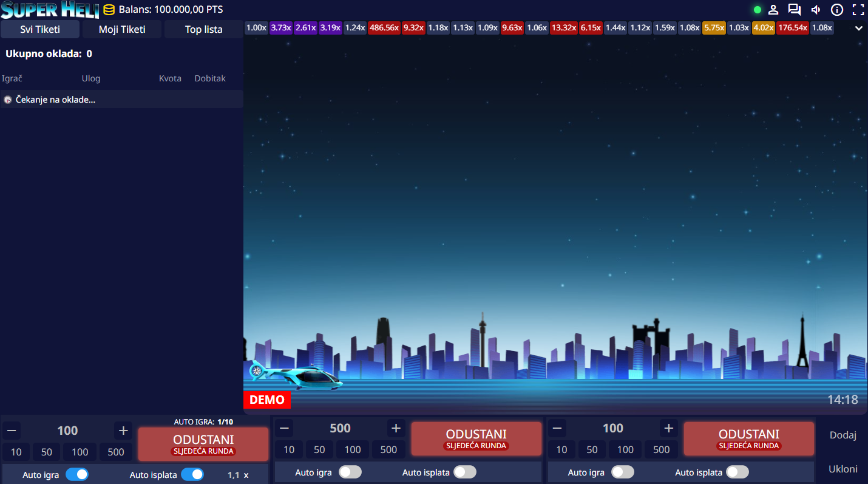This screenshot has height=484, width=868.
Task: Select quick bet 500 in first panel
Action: coord(116,452)
